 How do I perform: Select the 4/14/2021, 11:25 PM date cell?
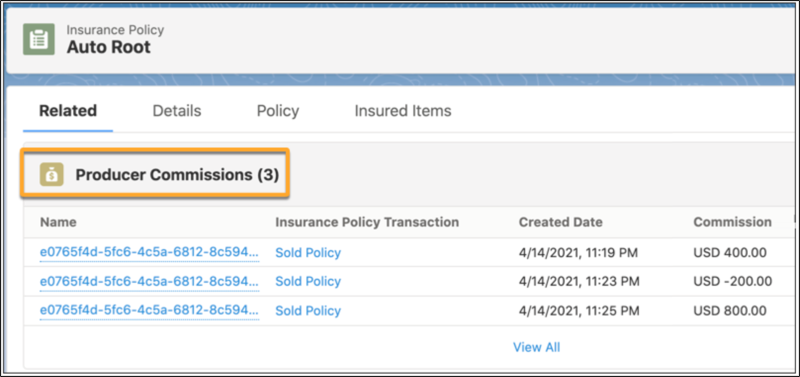click(x=578, y=311)
